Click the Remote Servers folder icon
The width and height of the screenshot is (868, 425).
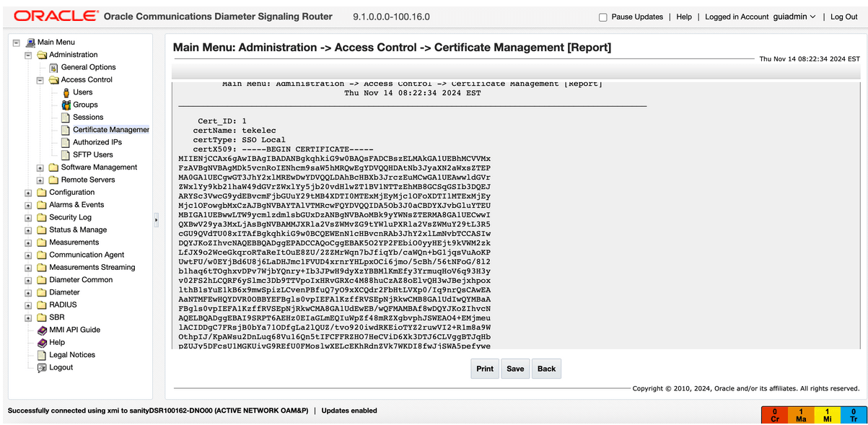coord(54,180)
